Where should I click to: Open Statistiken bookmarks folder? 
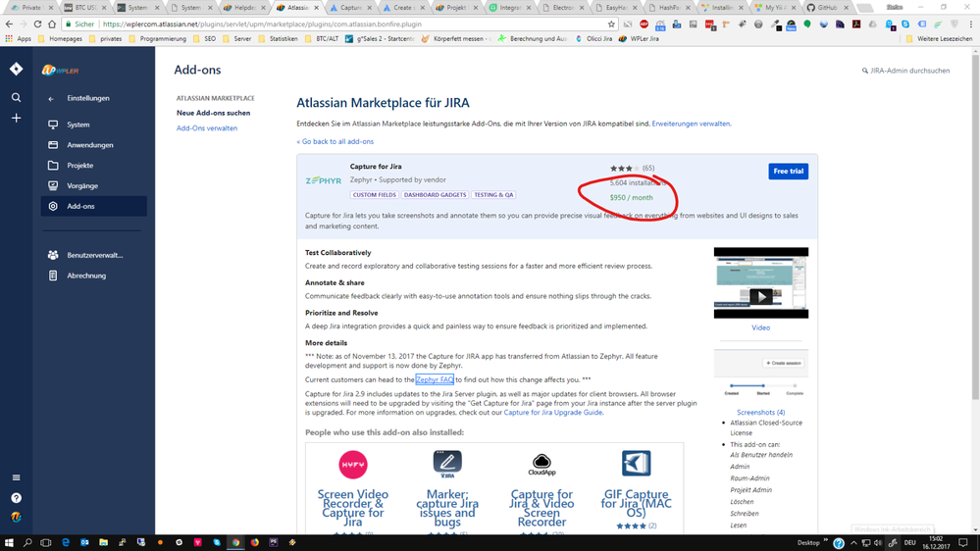[x=279, y=39]
